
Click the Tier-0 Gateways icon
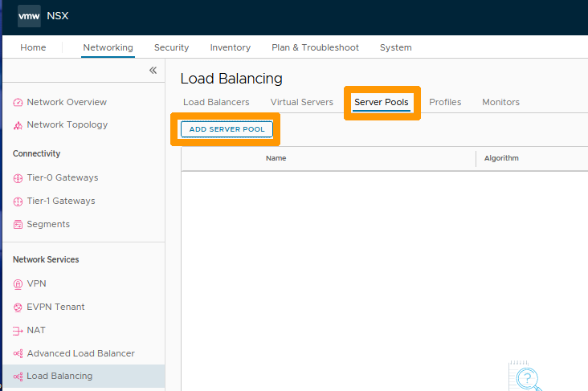click(18, 178)
